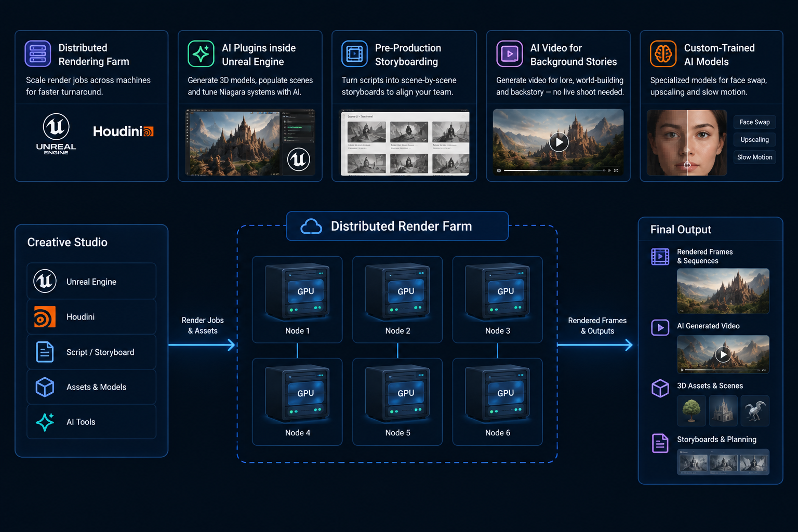Select the Unreal Engine icon in Creative Studio
Image resolution: width=798 pixels, height=532 pixels.
coord(45,281)
